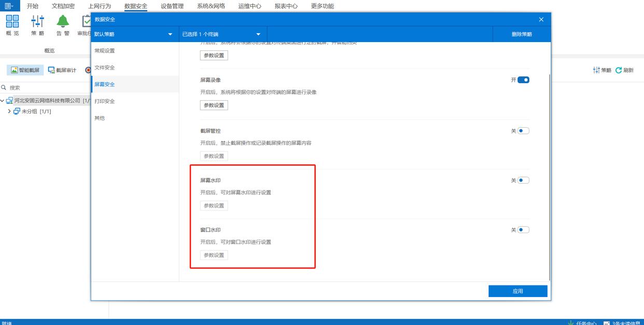Select the 智能截屏 image icon
644x325 pixels.
point(15,70)
